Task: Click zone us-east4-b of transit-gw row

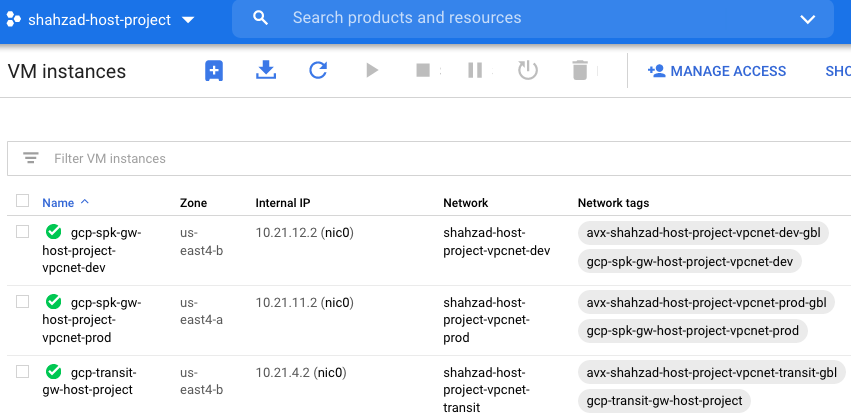Action: [201, 382]
